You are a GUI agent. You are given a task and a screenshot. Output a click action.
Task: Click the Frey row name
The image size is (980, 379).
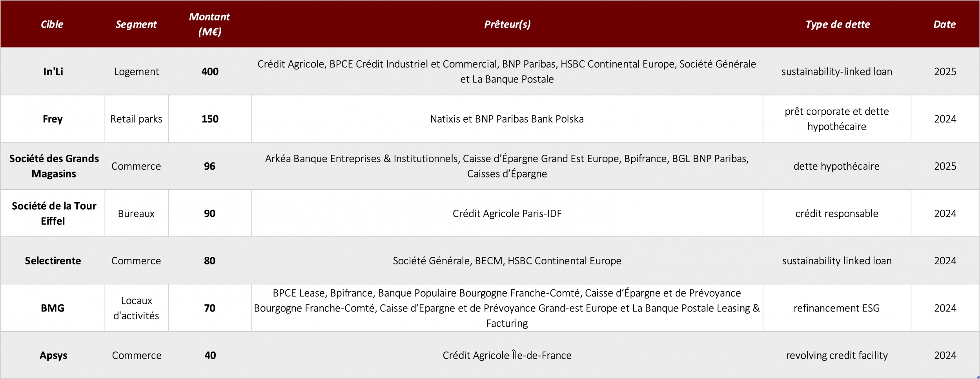[53, 119]
